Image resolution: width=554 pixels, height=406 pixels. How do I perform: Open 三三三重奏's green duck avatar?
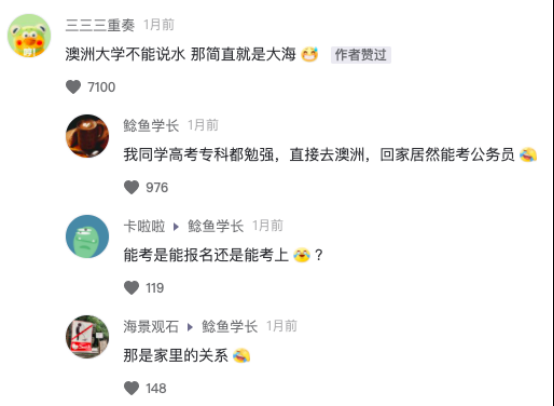29,35
